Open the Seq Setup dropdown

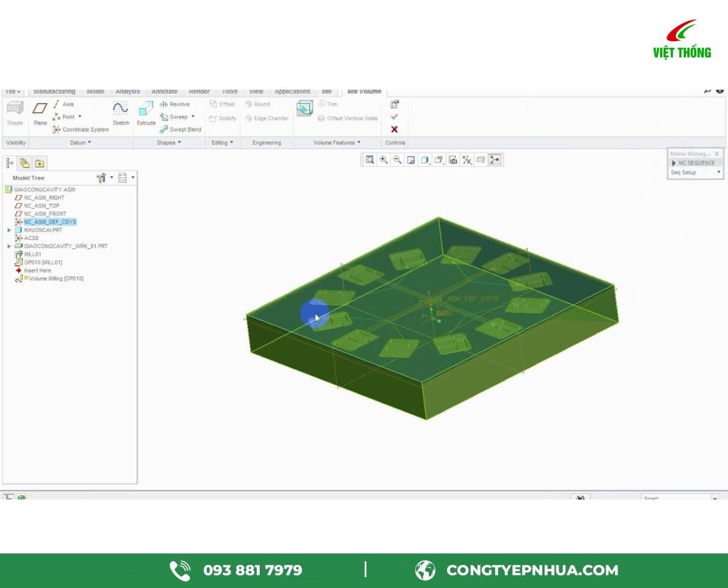pyautogui.click(x=718, y=172)
